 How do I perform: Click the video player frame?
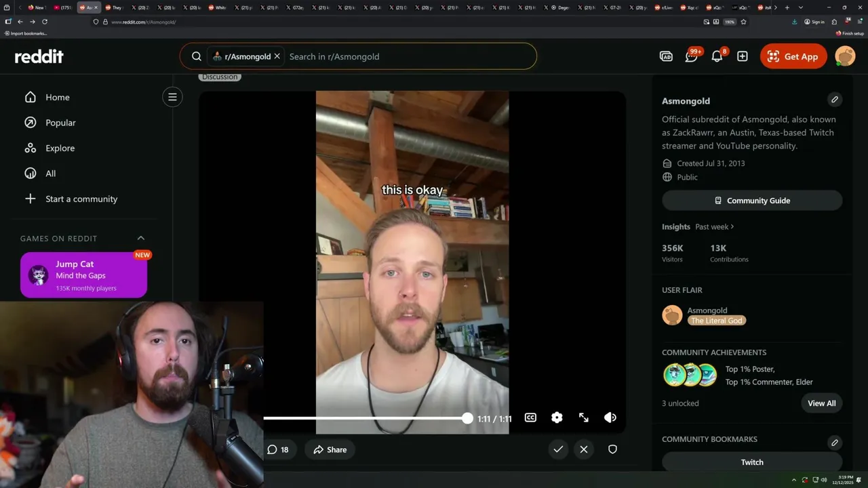(x=412, y=262)
